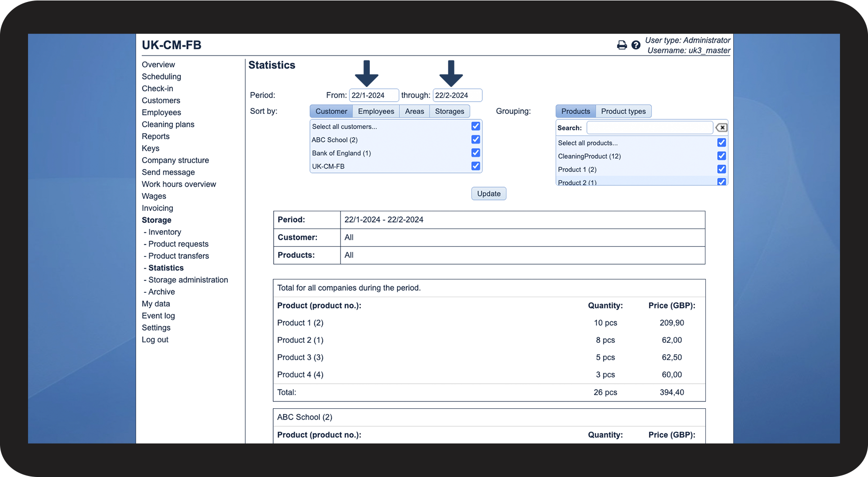Toggle the ABC School (2) checkbox
This screenshot has height=477, width=868.
point(476,140)
